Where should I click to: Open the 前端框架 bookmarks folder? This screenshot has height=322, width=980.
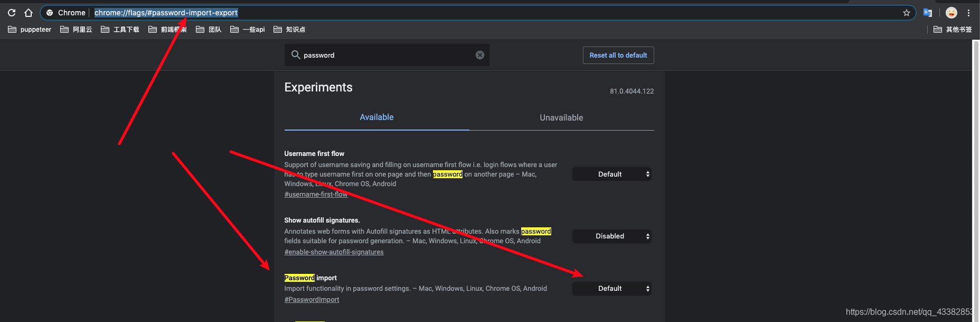point(167,30)
